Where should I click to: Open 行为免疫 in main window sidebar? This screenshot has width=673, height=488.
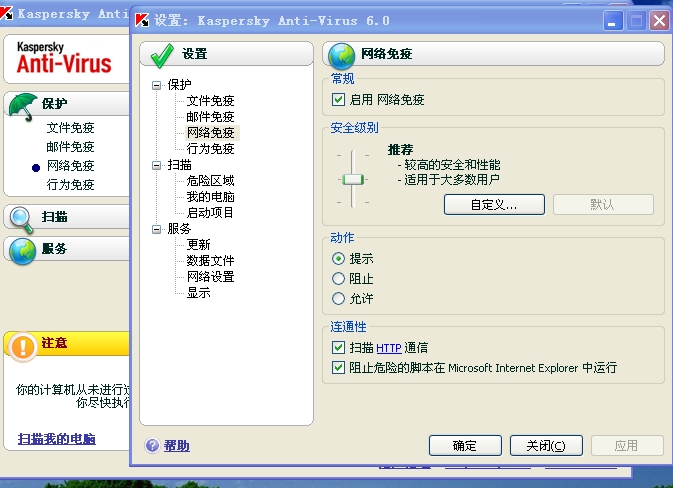click(70, 185)
